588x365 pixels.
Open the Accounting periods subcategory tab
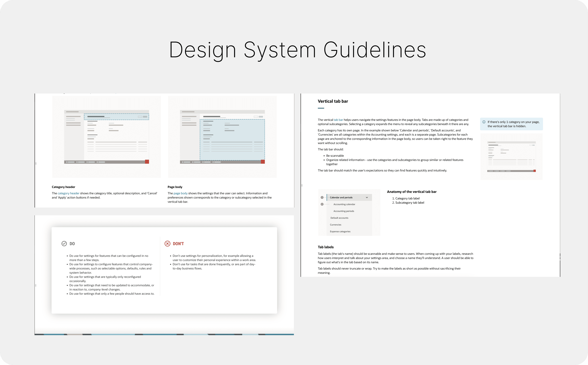pos(344,211)
